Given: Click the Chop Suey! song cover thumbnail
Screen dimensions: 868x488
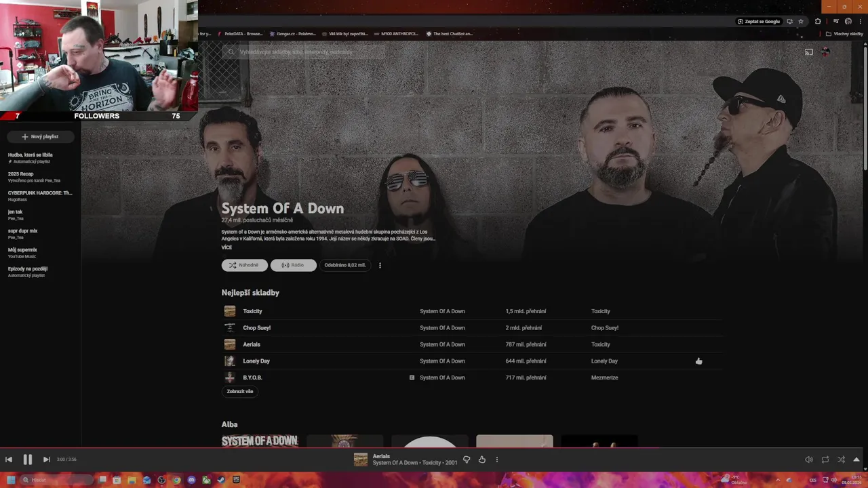Looking at the screenshot, I should [230, 328].
